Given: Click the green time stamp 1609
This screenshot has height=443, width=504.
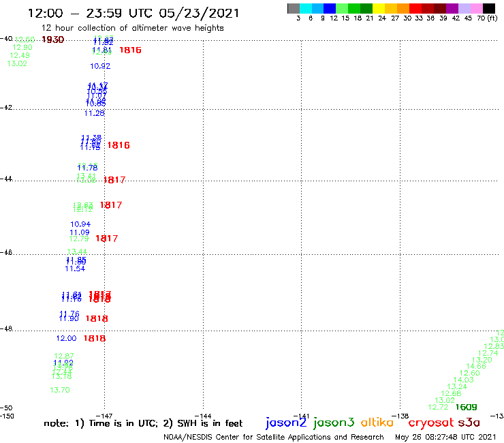Looking at the screenshot, I should [x=466, y=408].
